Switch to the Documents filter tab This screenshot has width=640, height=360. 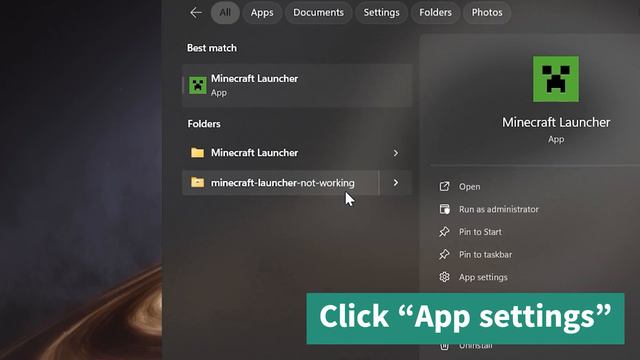(318, 13)
